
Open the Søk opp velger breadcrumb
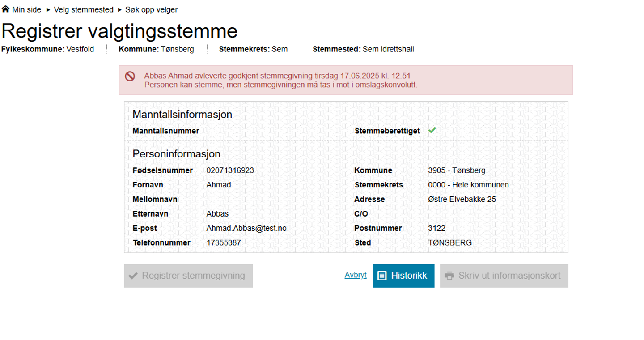tap(151, 9)
